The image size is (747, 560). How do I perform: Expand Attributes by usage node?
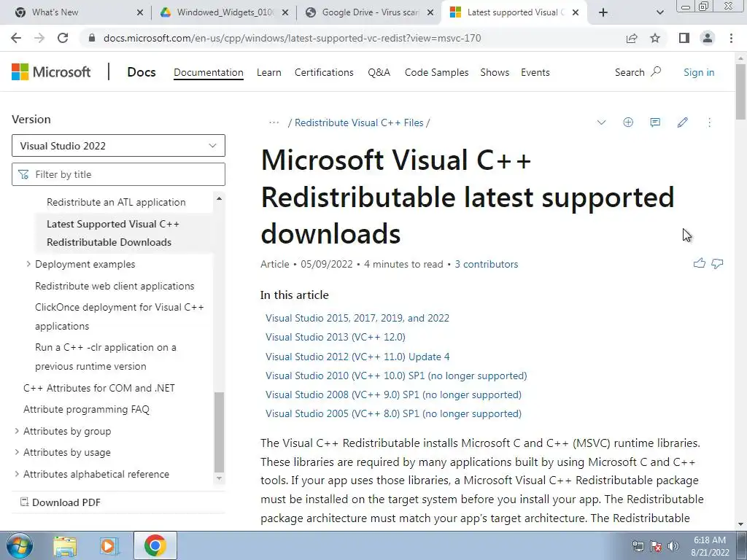point(17,452)
